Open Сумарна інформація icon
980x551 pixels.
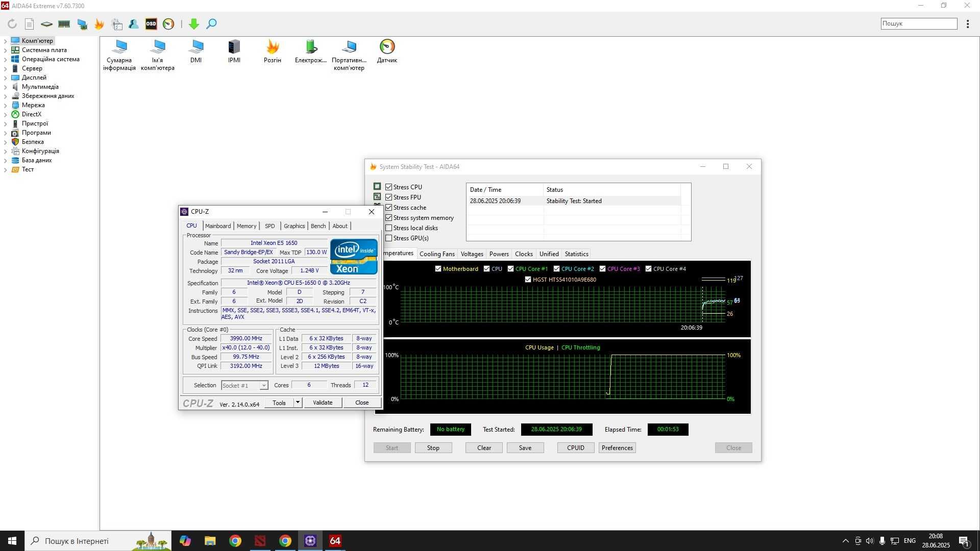point(119,55)
